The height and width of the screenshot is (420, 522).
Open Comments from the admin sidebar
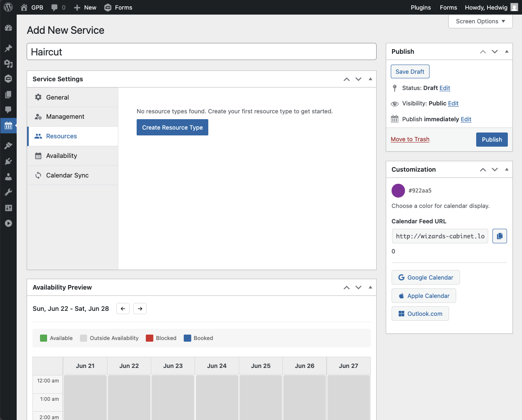[x=8, y=110]
